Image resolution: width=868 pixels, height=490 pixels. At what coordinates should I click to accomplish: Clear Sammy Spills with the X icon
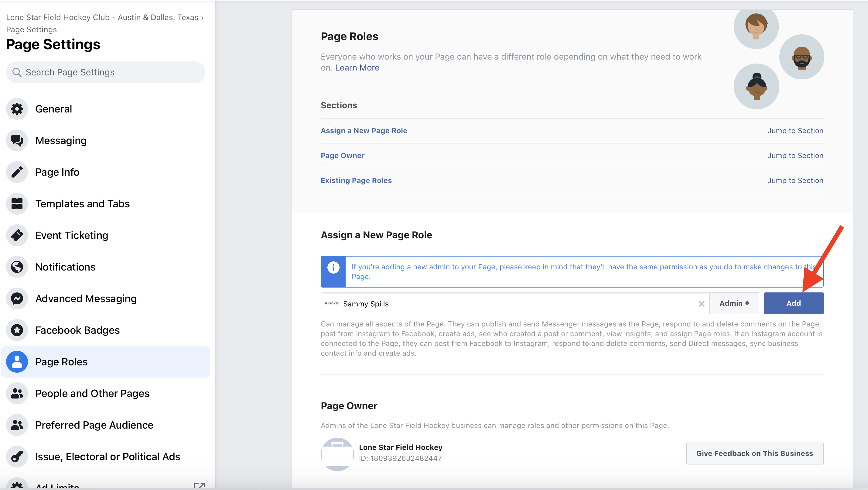(x=702, y=304)
